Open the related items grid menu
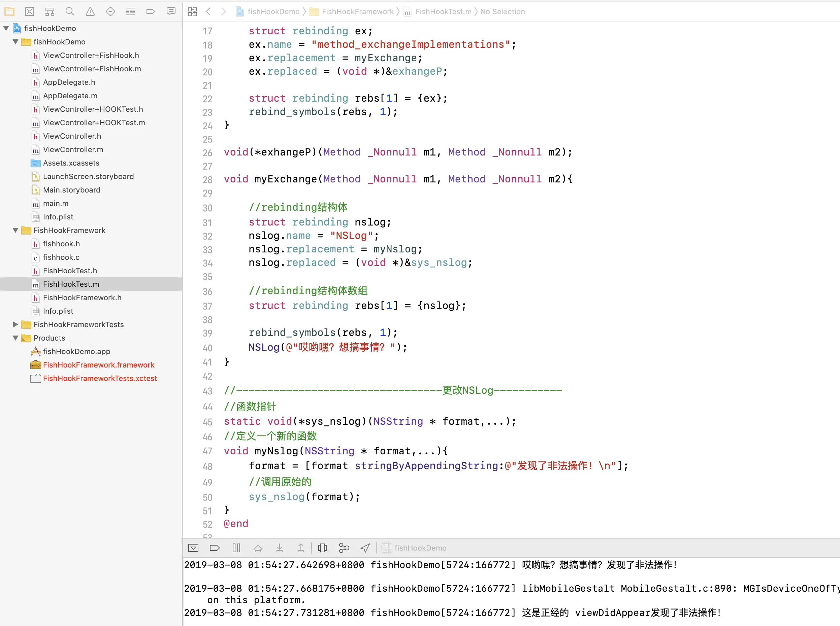The image size is (840, 626). (192, 11)
